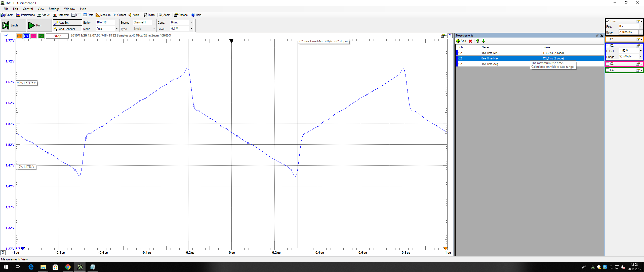The height and width of the screenshot is (272, 644).
Task: Open the FFT view
Action: coord(76,15)
